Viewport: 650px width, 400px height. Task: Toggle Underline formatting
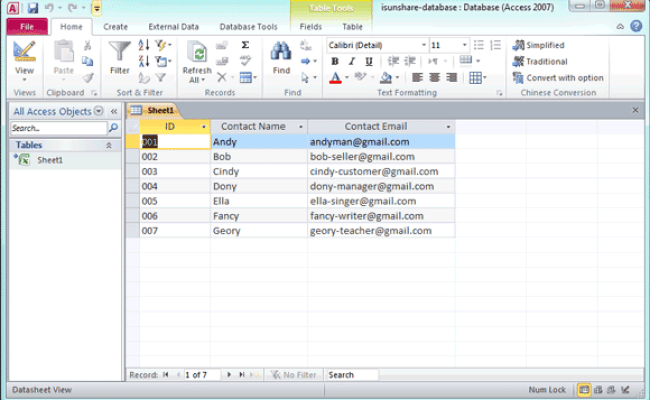pyautogui.click(x=369, y=61)
